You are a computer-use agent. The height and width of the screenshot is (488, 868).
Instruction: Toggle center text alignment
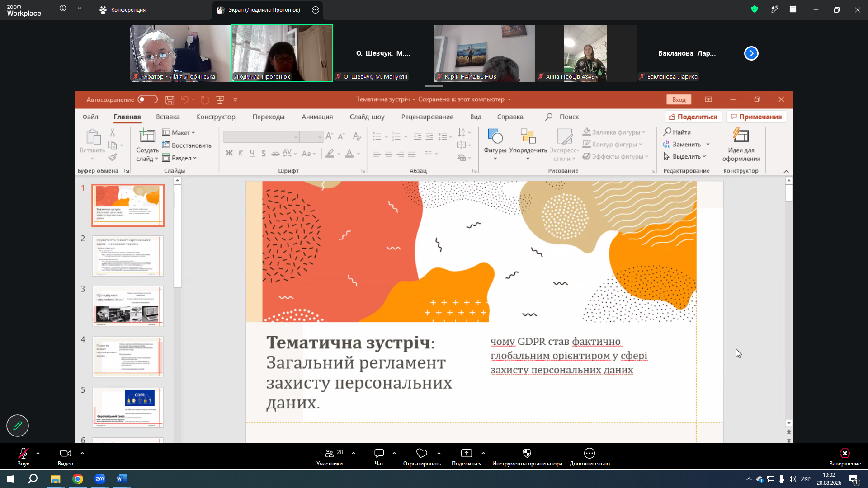point(388,153)
